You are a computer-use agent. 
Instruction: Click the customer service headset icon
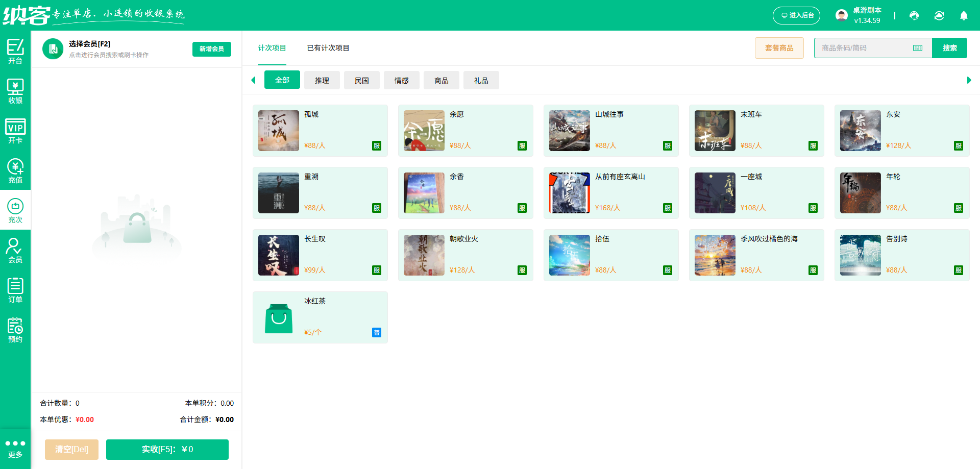tap(914, 16)
